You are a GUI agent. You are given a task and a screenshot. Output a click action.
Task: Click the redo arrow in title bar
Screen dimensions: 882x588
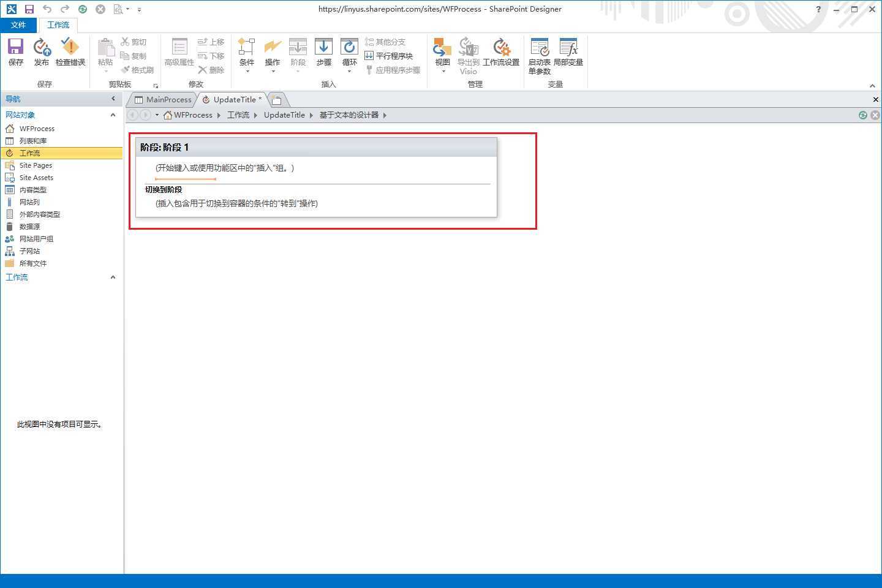(x=64, y=9)
